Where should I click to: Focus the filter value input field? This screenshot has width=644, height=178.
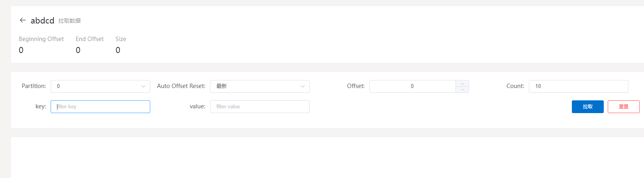pos(260,107)
